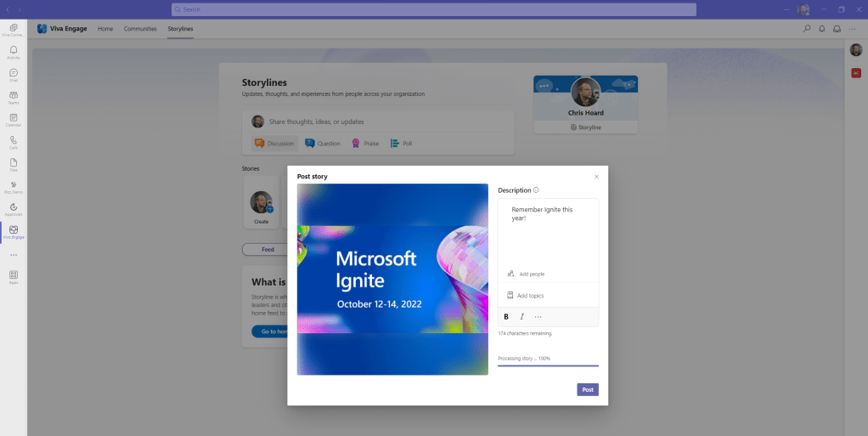
Task: Open the Calendar app icon
Action: pos(14,119)
